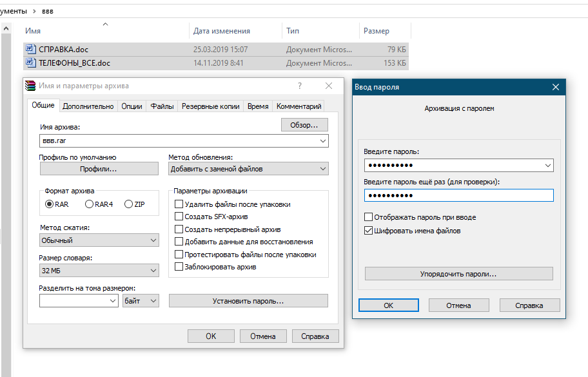Click the Обзор browse button

[304, 125]
